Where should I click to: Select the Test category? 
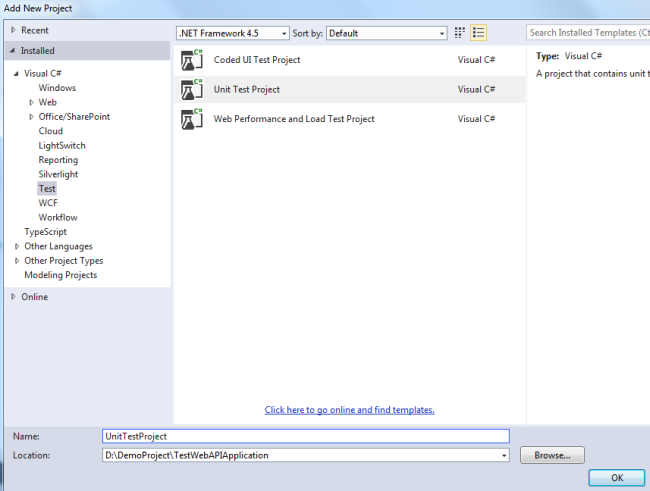coord(47,189)
